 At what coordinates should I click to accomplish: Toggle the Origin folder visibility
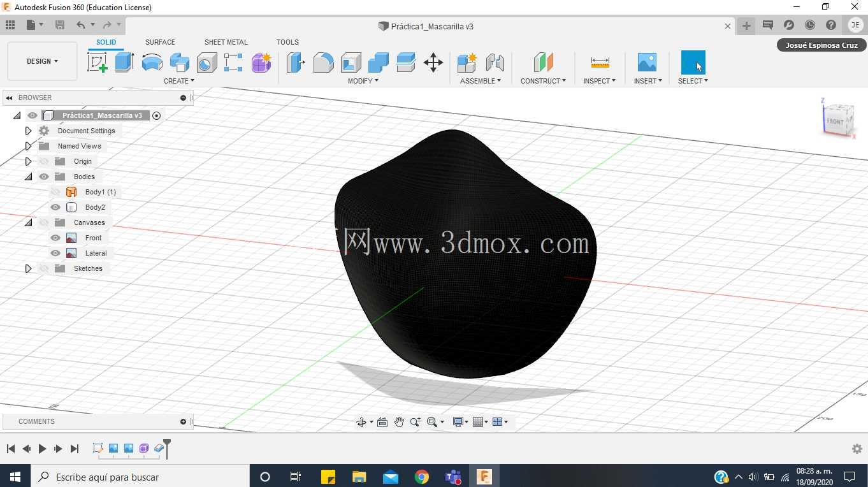(x=44, y=161)
